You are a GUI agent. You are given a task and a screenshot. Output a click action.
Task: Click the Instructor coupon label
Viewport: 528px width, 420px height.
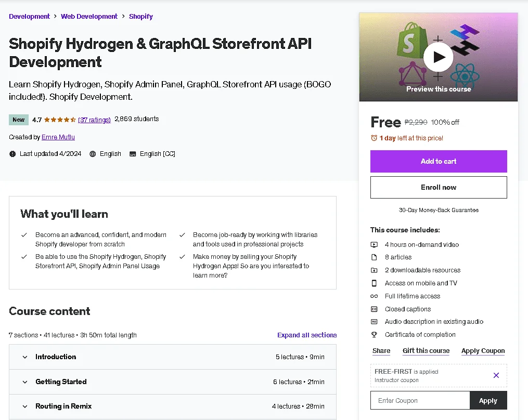[396, 380]
